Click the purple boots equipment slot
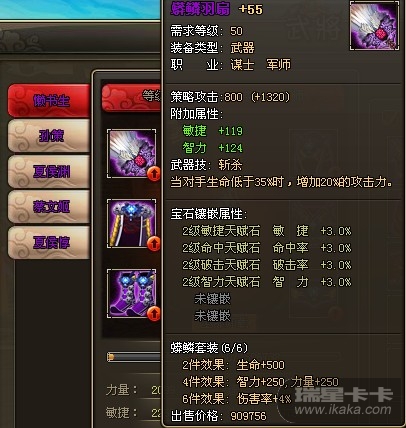Image resolution: width=406 pixels, height=428 pixels. (131, 294)
